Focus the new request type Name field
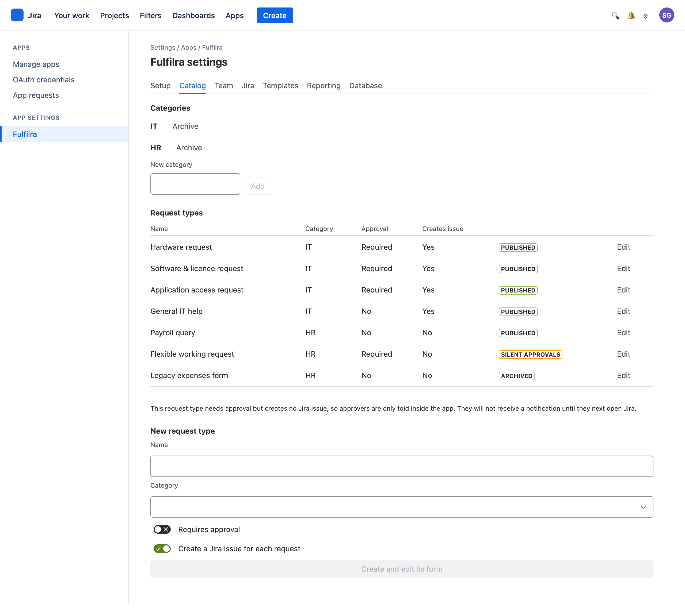The width and height of the screenshot is (685, 616). coord(402,466)
